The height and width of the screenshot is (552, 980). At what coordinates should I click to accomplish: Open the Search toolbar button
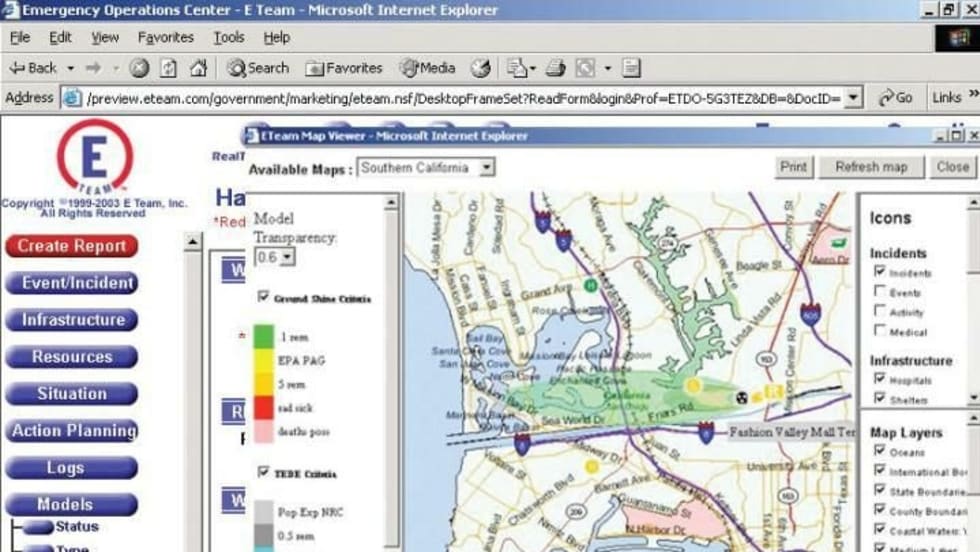point(258,68)
